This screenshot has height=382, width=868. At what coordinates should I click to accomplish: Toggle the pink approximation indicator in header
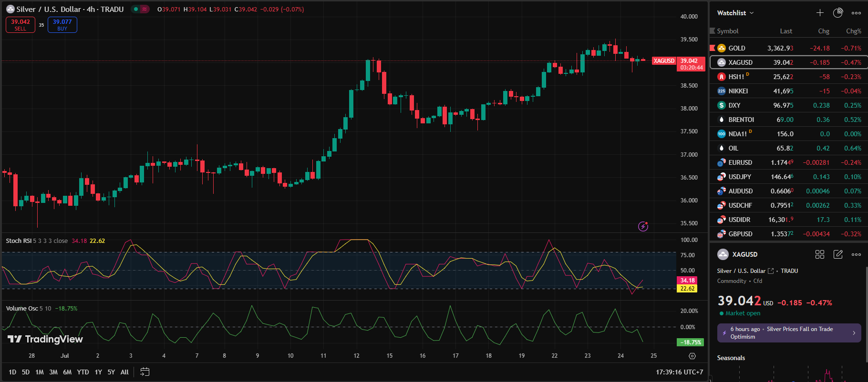pos(144,9)
